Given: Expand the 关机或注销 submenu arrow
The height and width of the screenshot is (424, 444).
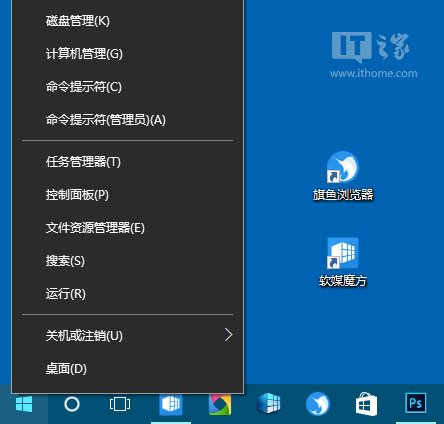Looking at the screenshot, I should tap(228, 335).
